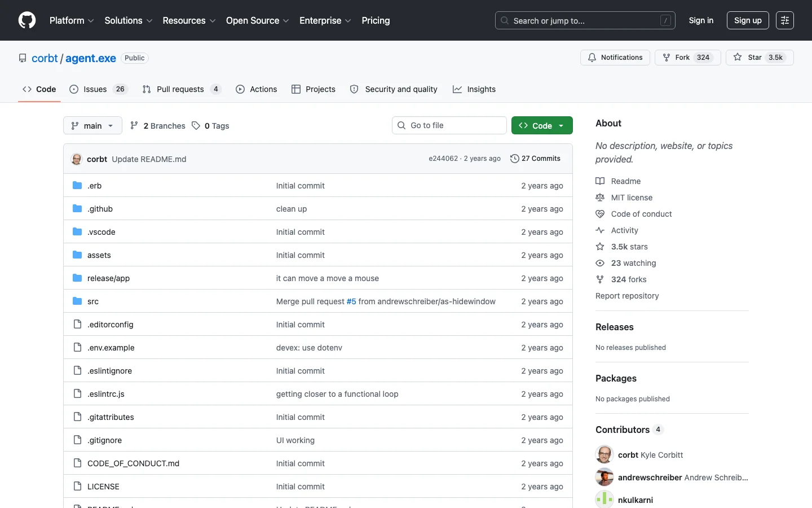Expand the green Code dropdown button
This screenshot has width=812, height=508.
pos(542,125)
